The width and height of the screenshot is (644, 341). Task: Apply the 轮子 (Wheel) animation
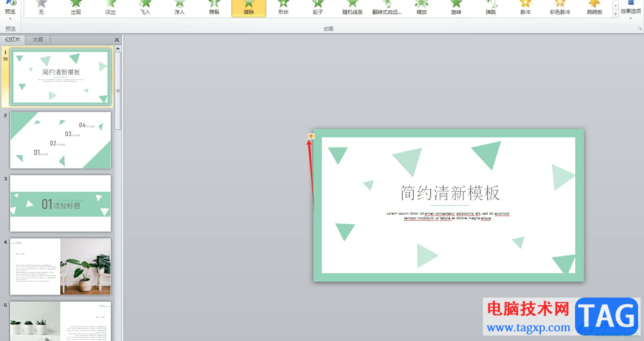318,8
